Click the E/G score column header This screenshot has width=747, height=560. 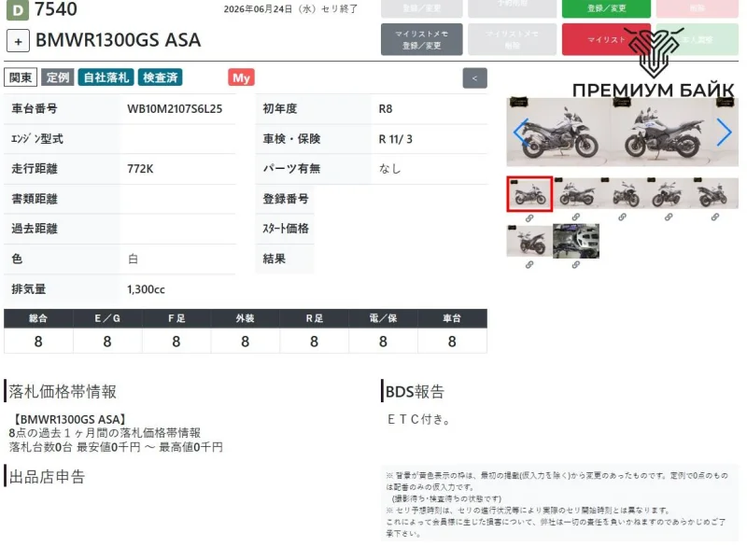(107, 318)
